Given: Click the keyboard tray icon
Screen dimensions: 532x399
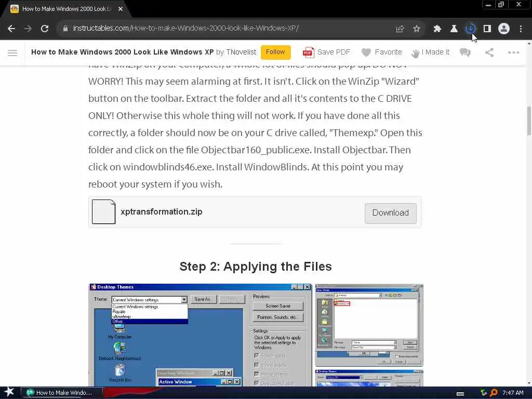Looking at the screenshot, I should [460, 393].
